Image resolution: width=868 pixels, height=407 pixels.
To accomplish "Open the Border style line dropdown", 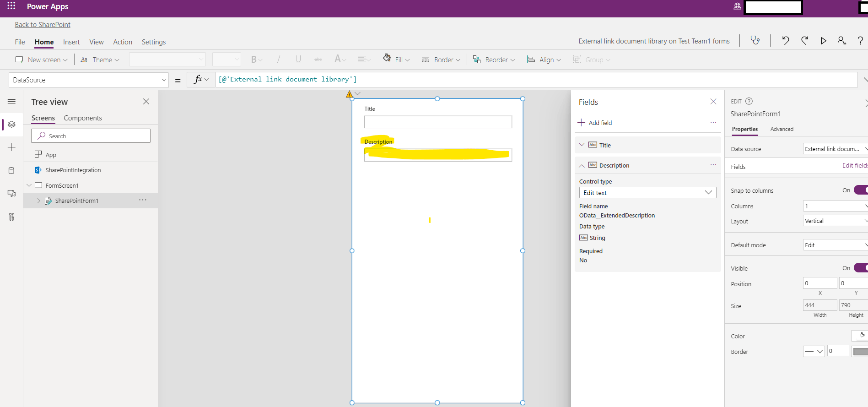I will [x=814, y=351].
